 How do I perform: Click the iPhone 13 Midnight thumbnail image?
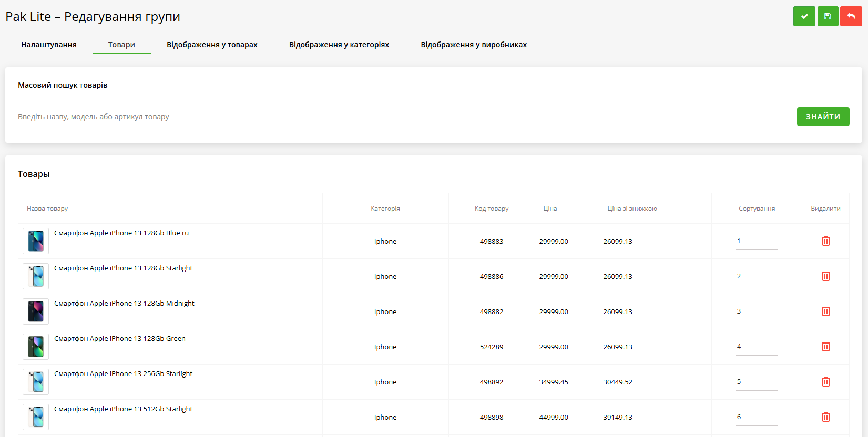(36, 311)
